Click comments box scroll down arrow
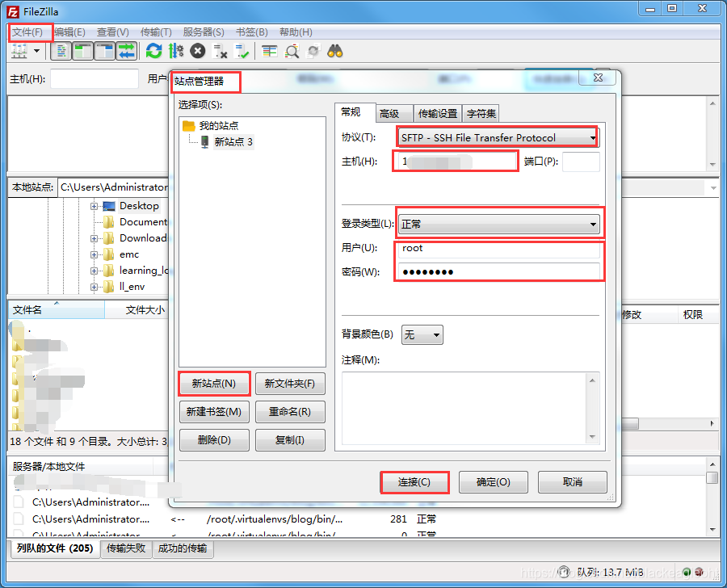 593,437
